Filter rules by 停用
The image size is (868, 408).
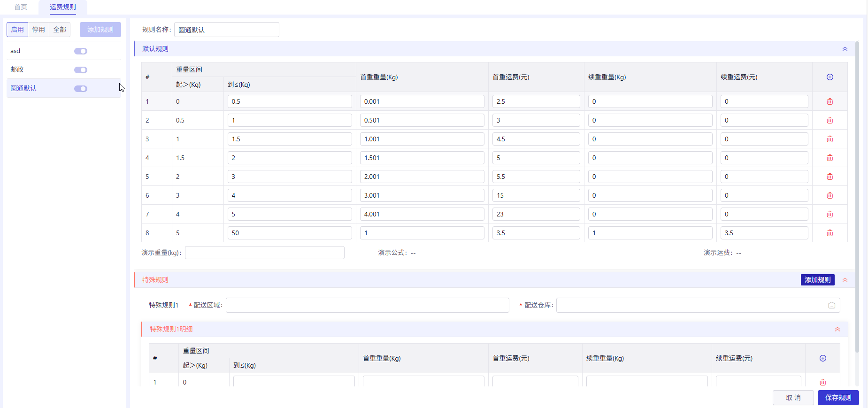click(x=38, y=30)
